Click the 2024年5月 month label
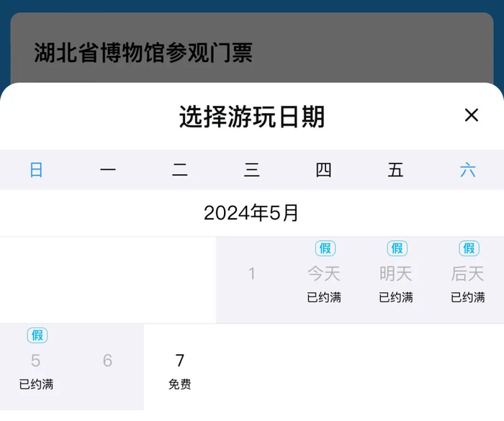This screenshot has height=421, width=504. click(251, 213)
